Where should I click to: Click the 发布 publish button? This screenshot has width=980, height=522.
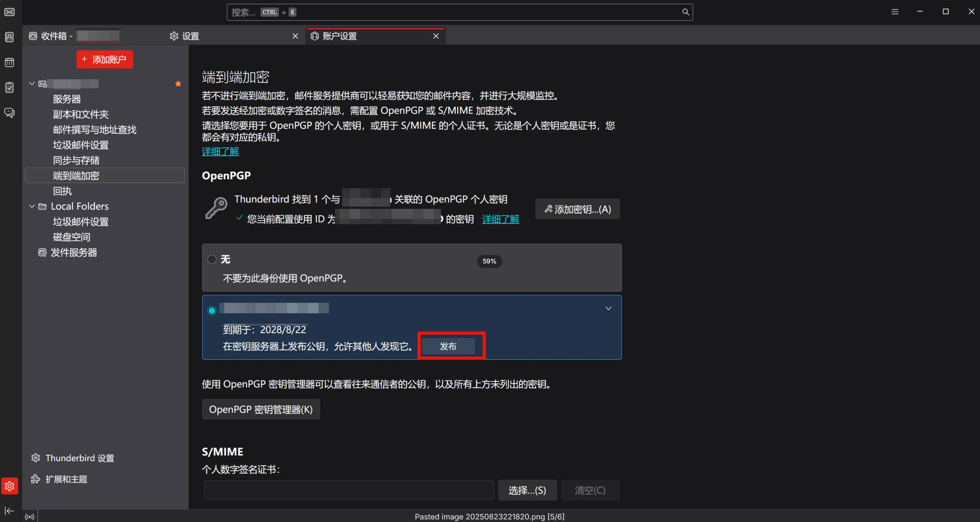pyautogui.click(x=448, y=346)
